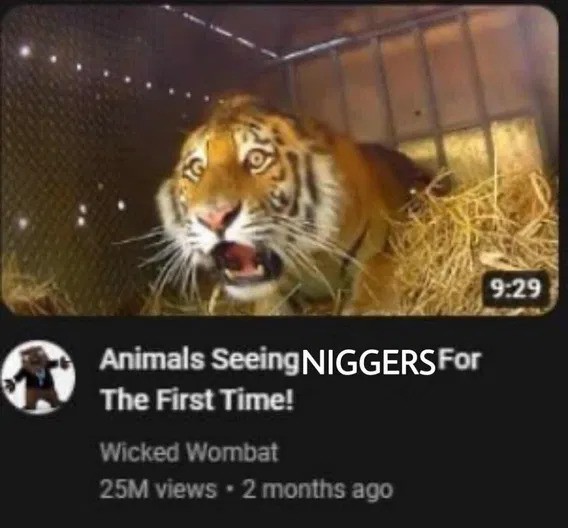Visit the Wicked Wombat channel name

pos(189,452)
